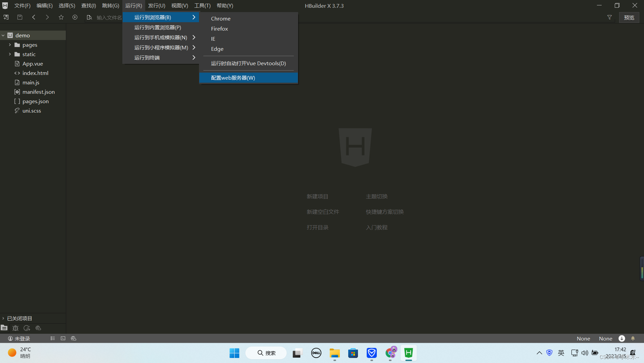Screen dimensions: 644x363
Task: Click the 预览 preview button
Action: (x=629, y=17)
